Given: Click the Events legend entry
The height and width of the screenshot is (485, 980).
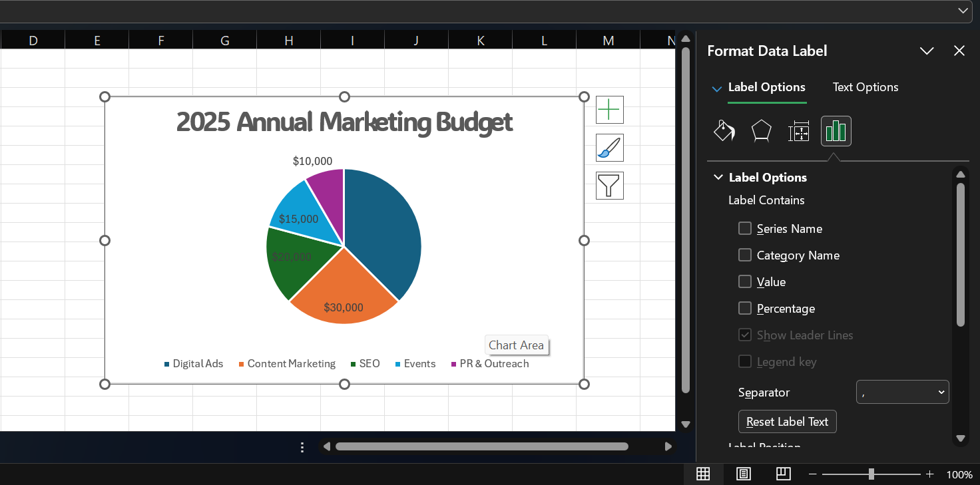Looking at the screenshot, I should pyautogui.click(x=415, y=364).
